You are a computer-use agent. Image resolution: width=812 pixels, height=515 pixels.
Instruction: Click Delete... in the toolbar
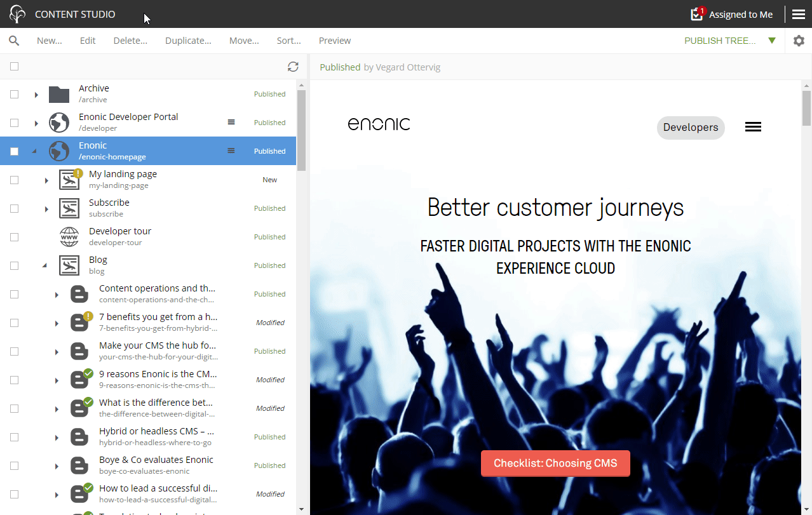tap(130, 41)
